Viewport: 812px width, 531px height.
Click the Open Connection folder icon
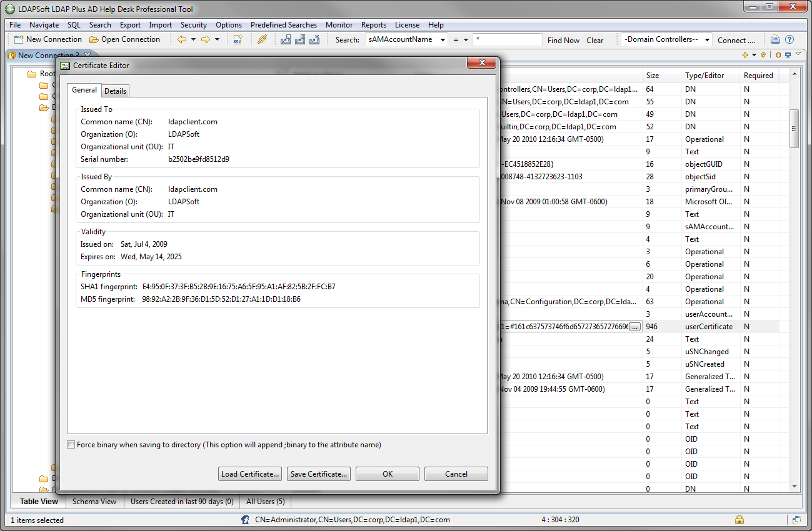tap(94, 39)
